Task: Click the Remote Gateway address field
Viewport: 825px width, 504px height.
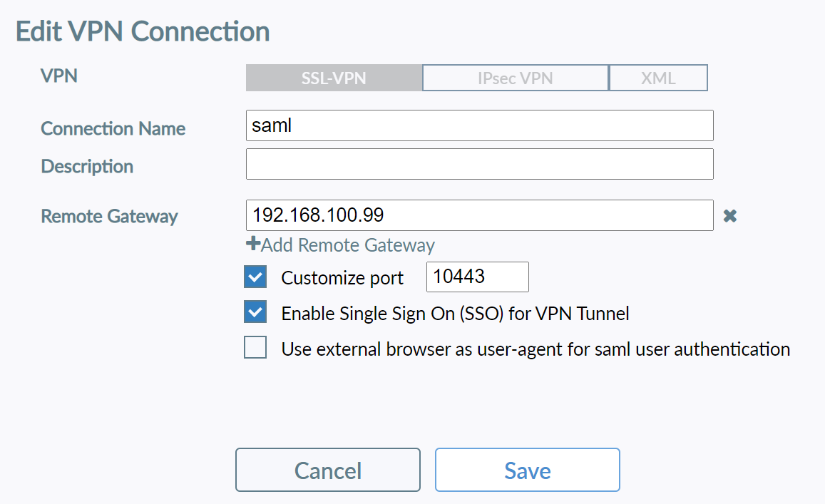Action: (479, 215)
